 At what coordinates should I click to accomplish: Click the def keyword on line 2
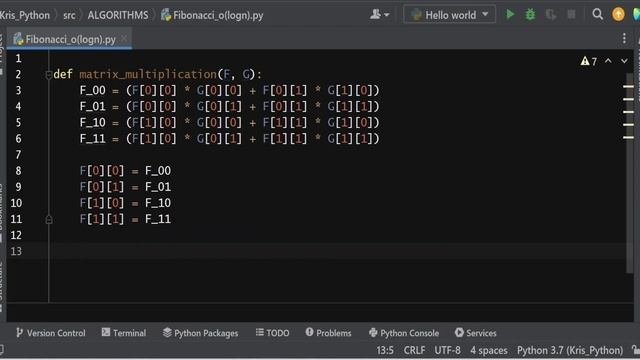coord(63,74)
